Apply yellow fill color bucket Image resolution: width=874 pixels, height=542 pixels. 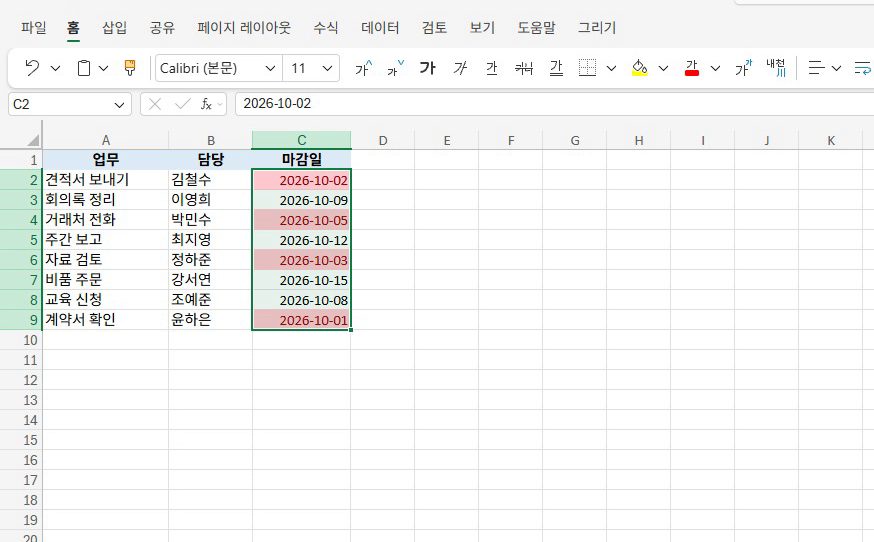639,68
